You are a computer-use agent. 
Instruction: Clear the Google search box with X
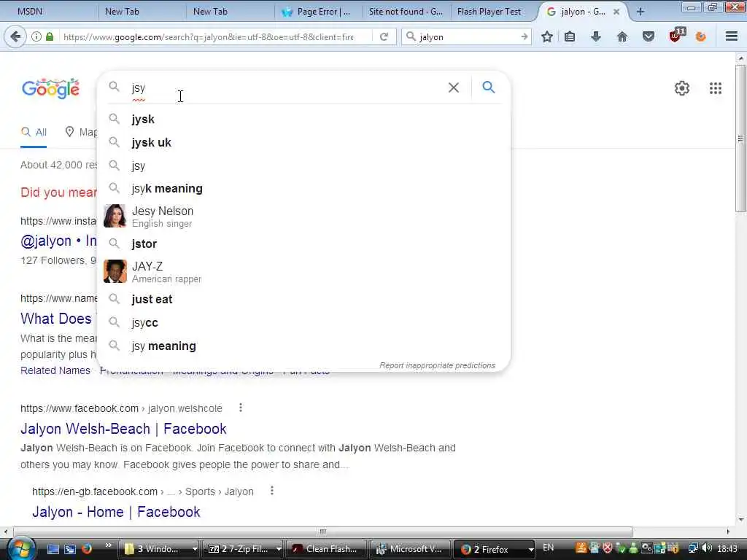[454, 87]
